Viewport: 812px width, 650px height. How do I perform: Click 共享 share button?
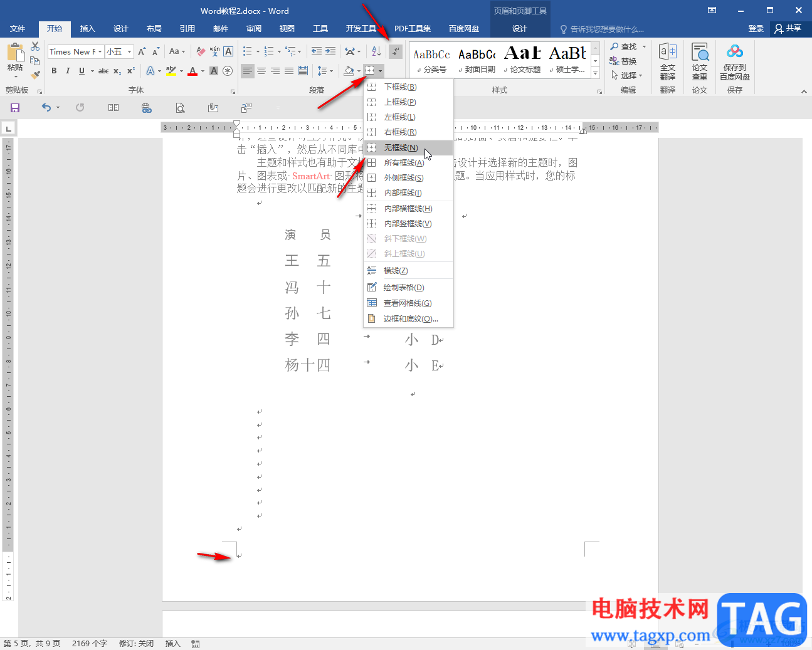pyautogui.click(x=789, y=28)
